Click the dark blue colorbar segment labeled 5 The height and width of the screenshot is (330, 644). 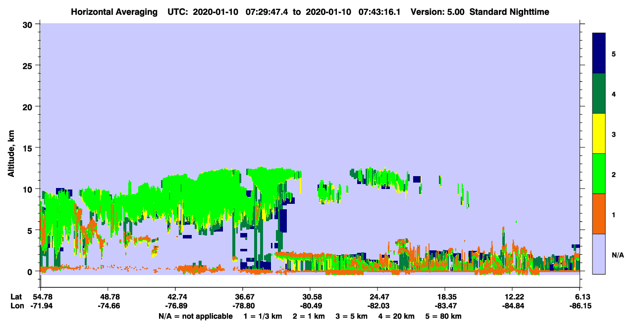599,53
